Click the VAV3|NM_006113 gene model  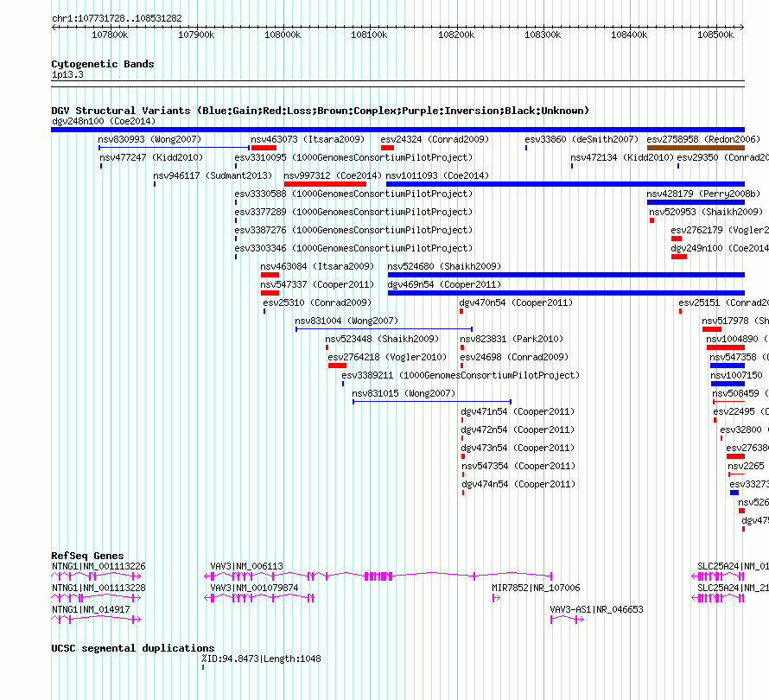click(x=378, y=576)
